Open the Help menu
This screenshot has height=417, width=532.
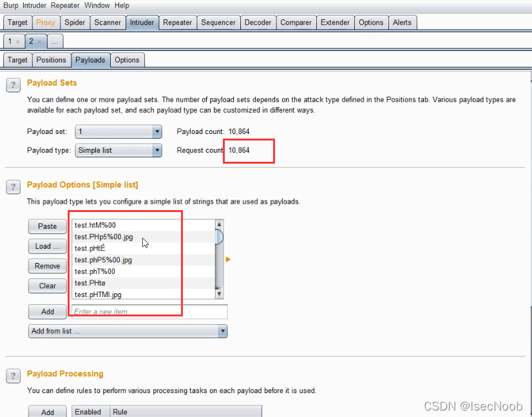[x=122, y=5]
